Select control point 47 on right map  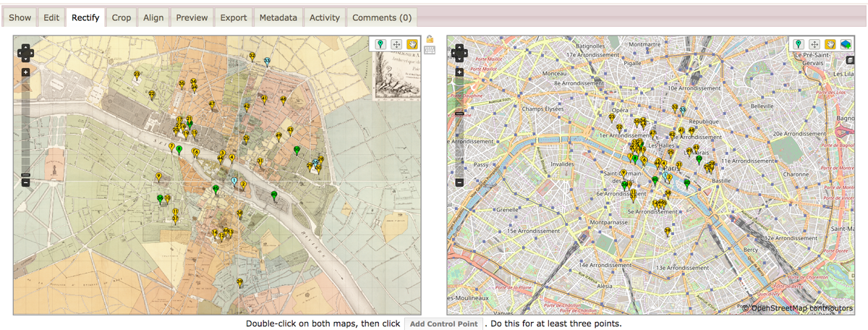point(652,134)
